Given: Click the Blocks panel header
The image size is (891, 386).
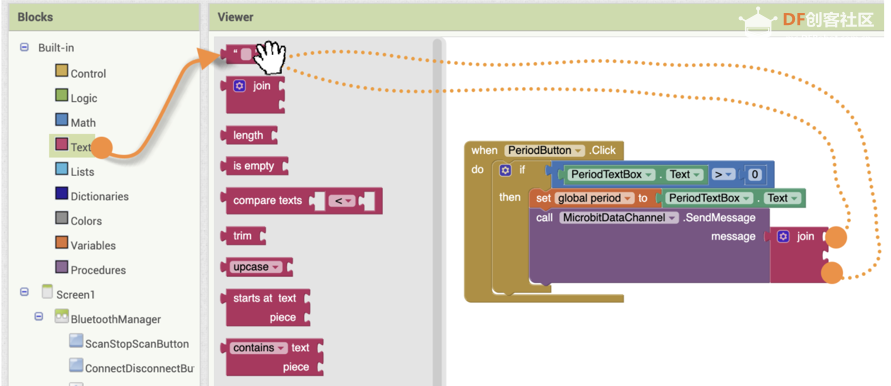Looking at the screenshot, I should click(x=104, y=17).
